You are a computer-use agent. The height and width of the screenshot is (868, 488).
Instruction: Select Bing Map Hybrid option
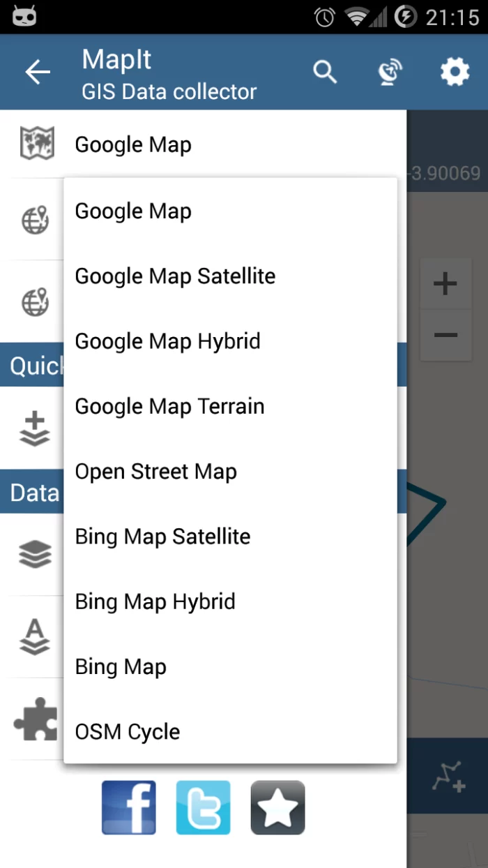155,601
